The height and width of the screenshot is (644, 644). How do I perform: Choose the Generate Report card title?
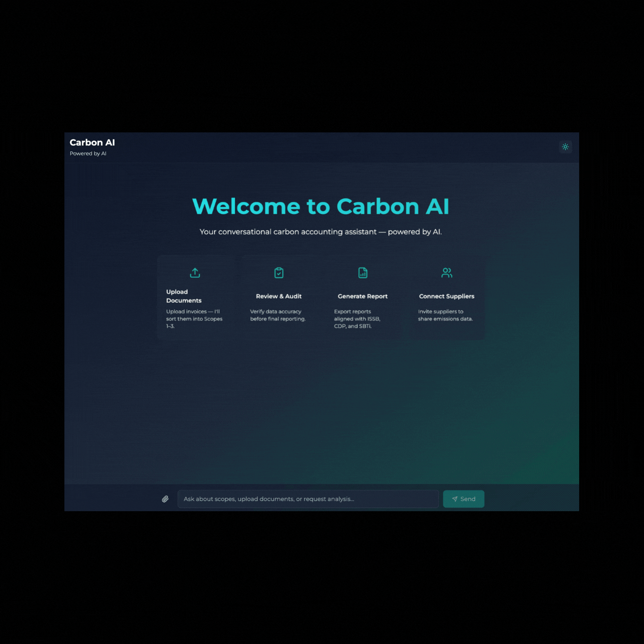tap(362, 296)
